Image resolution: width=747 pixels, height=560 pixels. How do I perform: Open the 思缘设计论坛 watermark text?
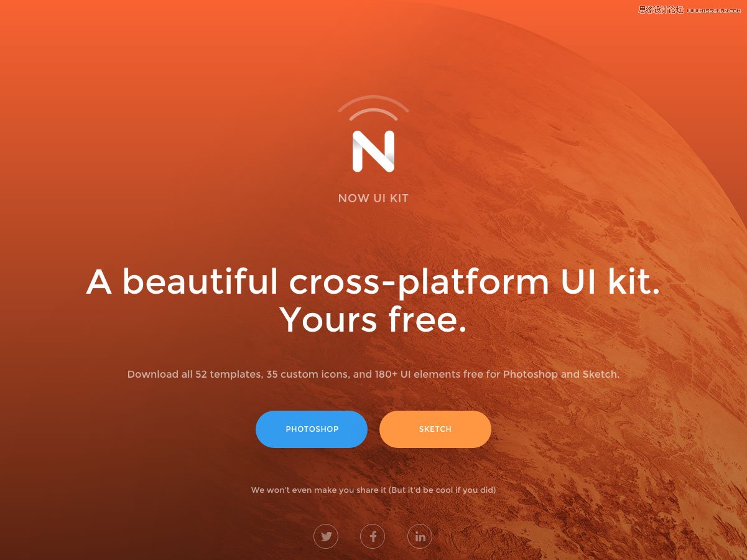(661, 10)
